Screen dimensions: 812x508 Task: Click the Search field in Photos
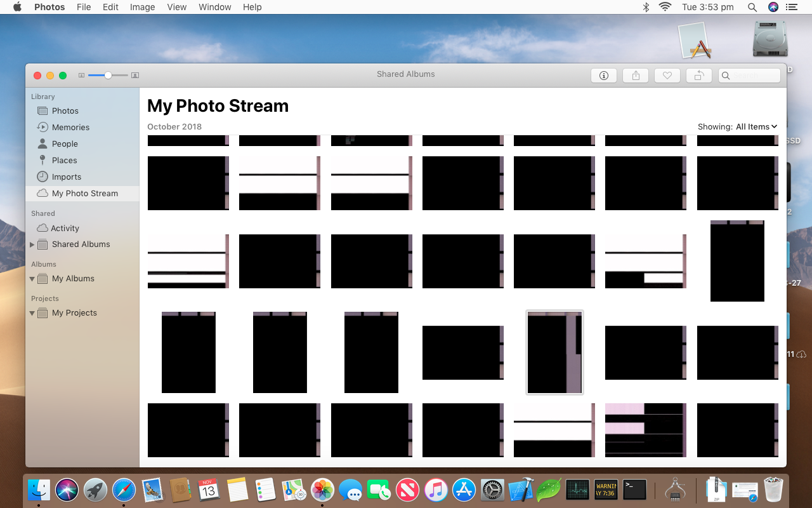(749, 76)
